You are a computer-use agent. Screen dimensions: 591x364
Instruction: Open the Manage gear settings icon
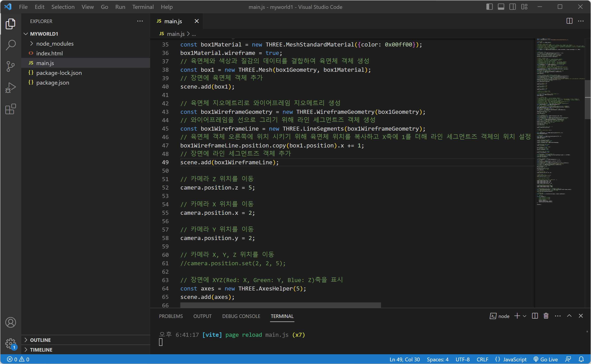click(11, 344)
